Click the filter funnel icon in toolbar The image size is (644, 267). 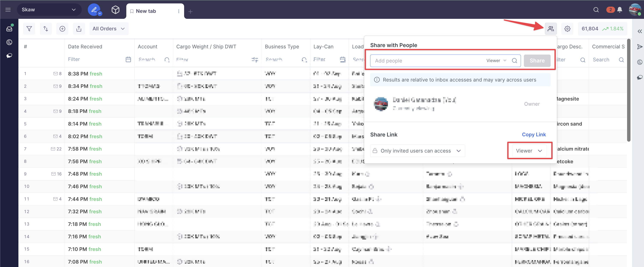[x=29, y=29]
